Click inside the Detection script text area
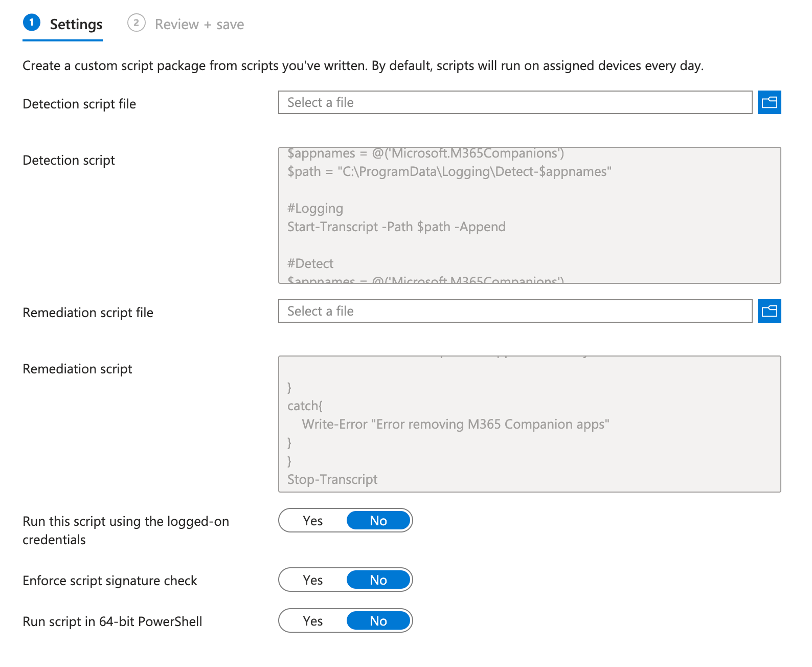Screen dimensions: 812x667 [x=529, y=215]
